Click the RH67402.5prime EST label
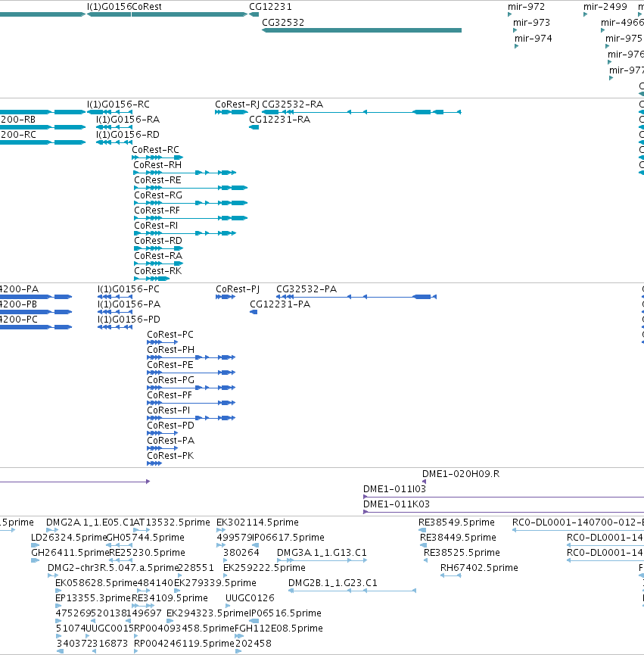644x655 pixels. 479,567
